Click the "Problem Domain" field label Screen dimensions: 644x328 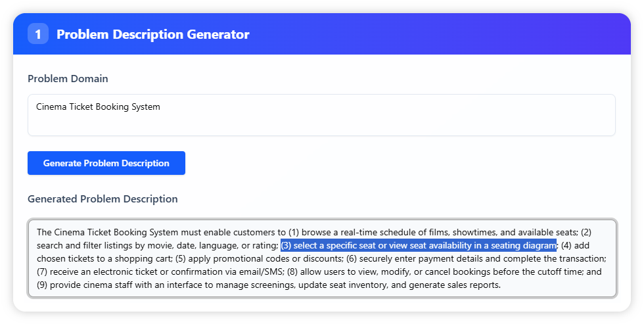click(x=68, y=79)
